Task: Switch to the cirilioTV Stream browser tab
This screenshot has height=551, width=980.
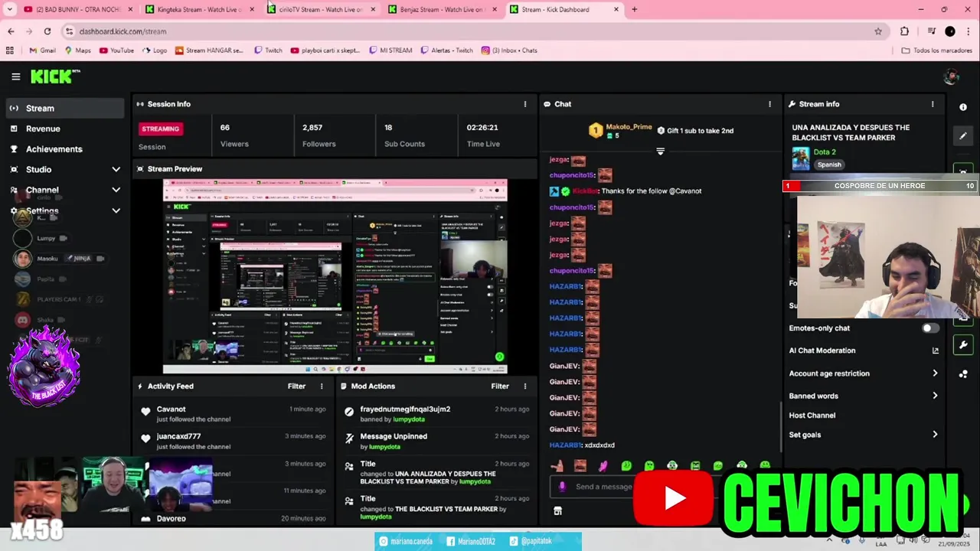Action: click(320, 9)
